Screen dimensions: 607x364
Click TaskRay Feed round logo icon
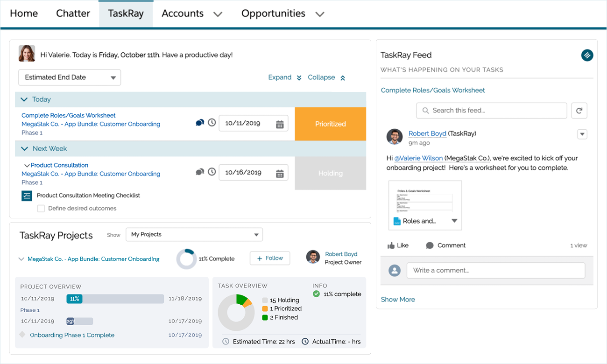(x=587, y=55)
